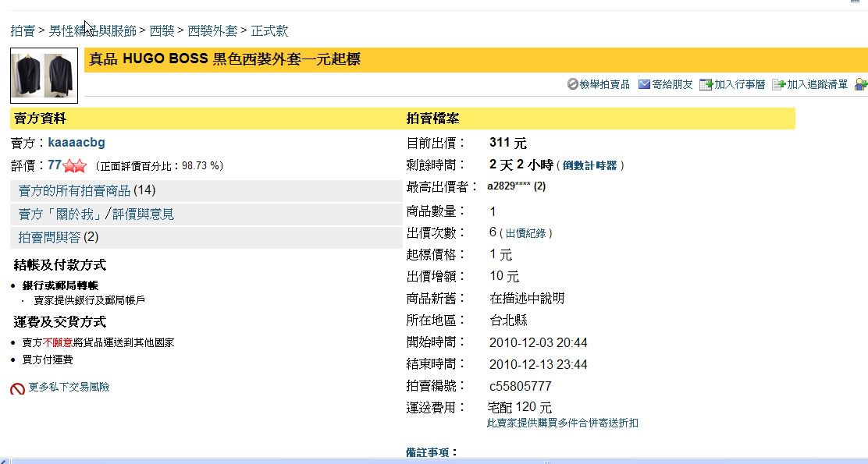Click the person-plus icon at far right

(861, 84)
